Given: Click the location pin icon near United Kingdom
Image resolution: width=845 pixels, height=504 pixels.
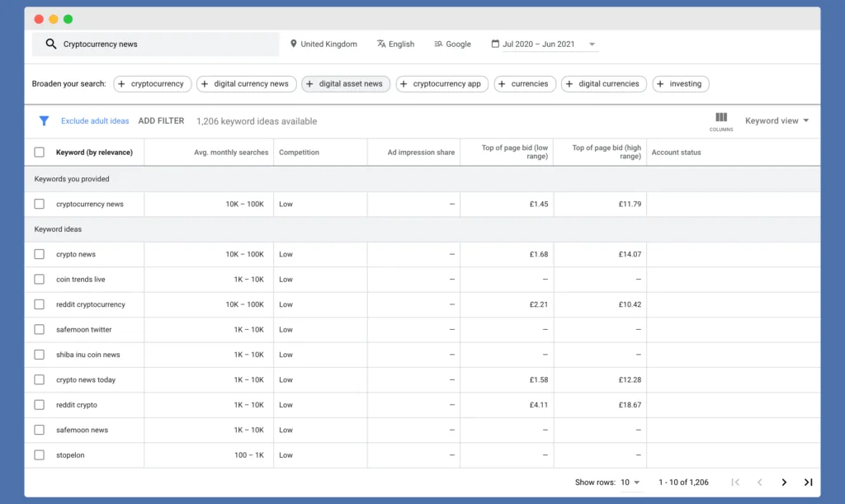Looking at the screenshot, I should point(293,43).
